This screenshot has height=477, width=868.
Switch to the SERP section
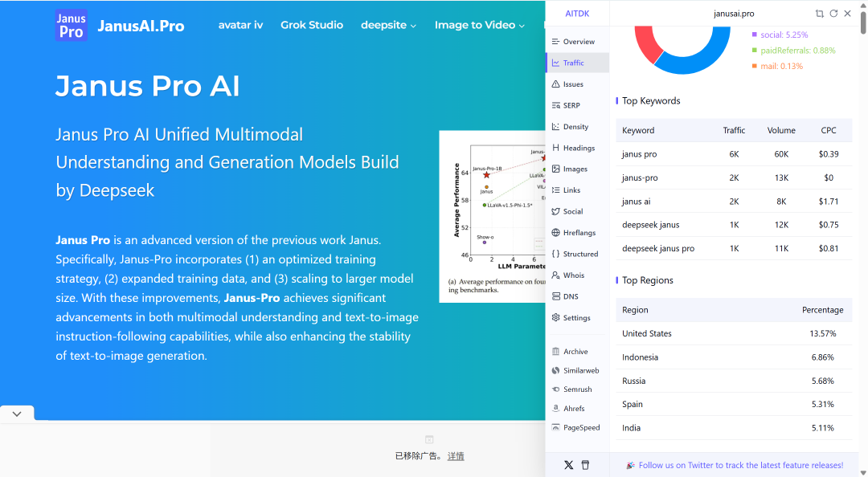coord(577,105)
